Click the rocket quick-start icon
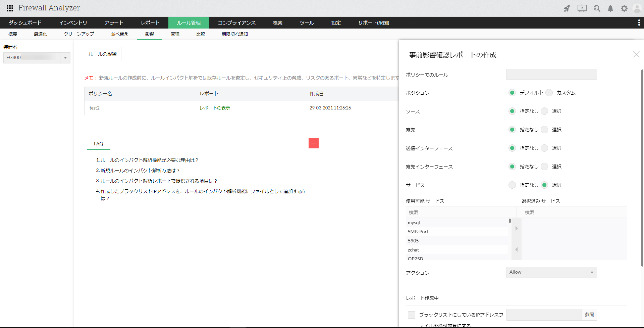This screenshot has width=644, height=328. point(567,8)
